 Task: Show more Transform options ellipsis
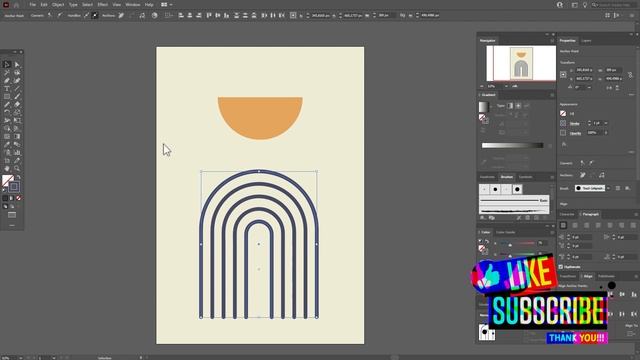coord(631,94)
